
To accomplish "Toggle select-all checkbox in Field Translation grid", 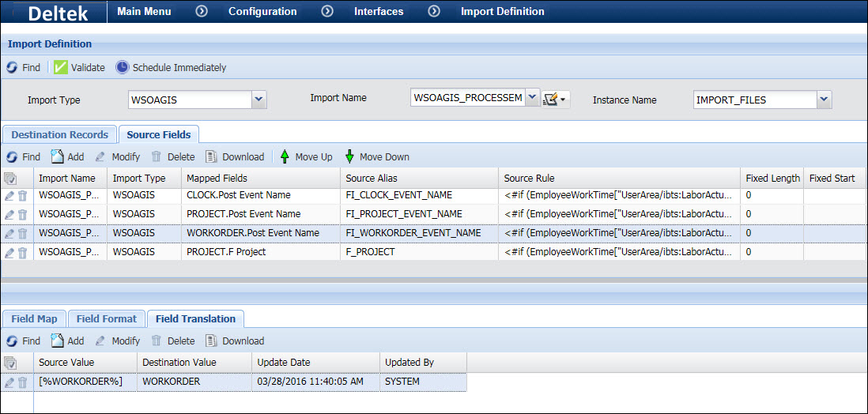I will pyautogui.click(x=10, y=363).
